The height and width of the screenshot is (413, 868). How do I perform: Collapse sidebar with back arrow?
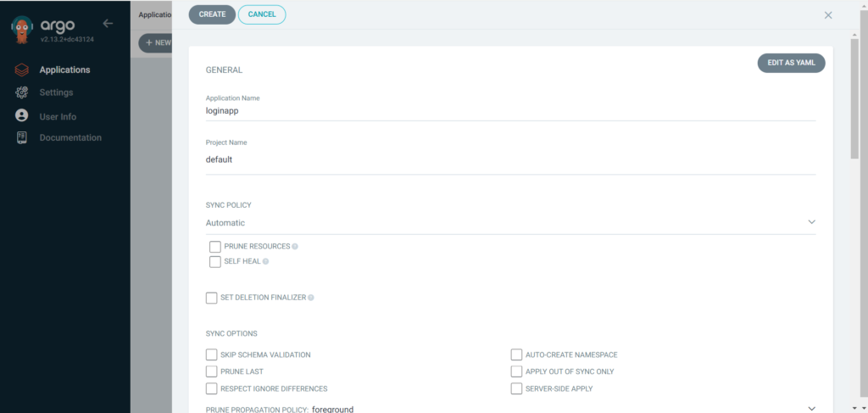tap(108, 23)
